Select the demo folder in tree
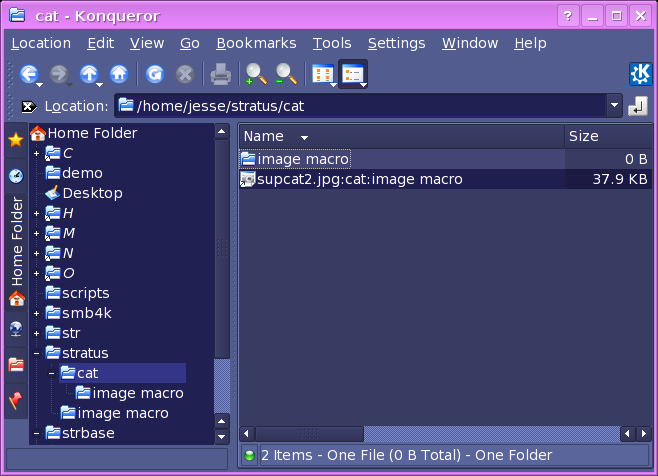This screenshot has height=476, width=658. (x=74, y=173)
